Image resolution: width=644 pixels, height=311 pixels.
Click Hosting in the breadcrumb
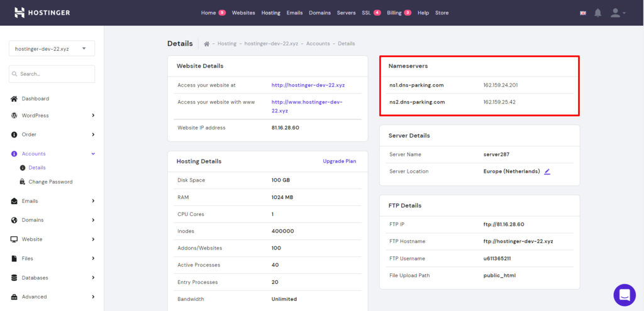227,43
